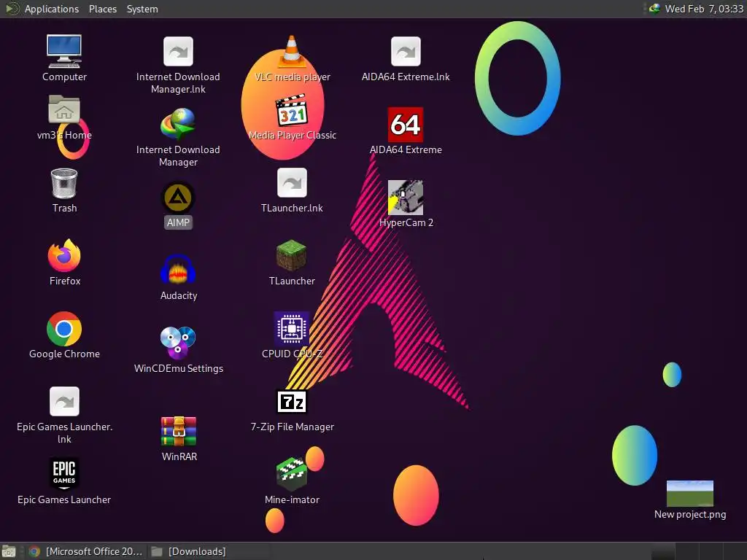Image resolution: width=747 pixels, height=560 pixels.
Task: Launch Firefox from the desktop
Action: coord(64,256)
